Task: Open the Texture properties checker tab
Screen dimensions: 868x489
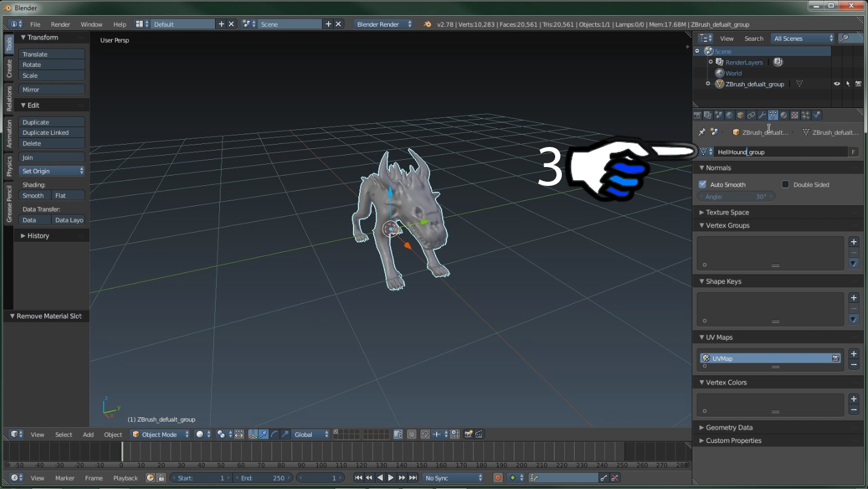Action: click(795, 115)
